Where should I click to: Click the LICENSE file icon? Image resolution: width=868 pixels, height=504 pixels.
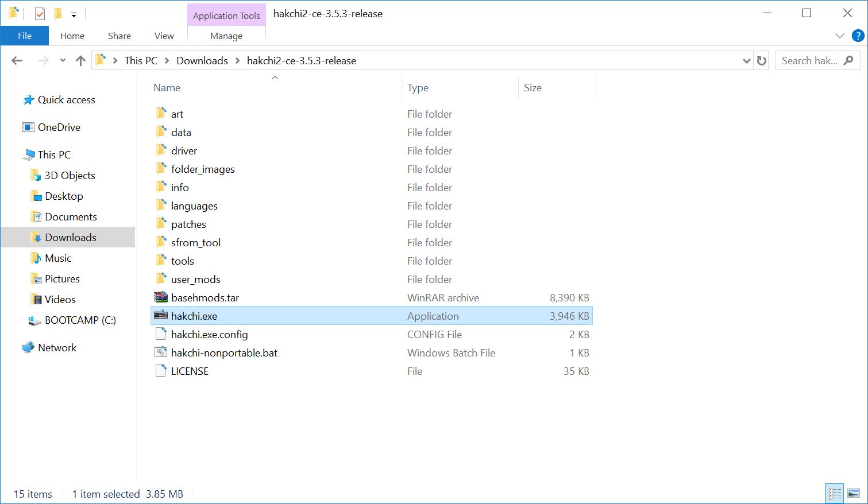coord(161,371)
